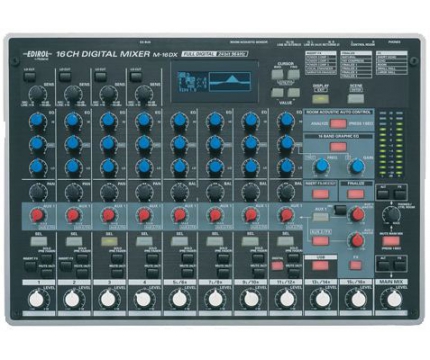Image resolution: width=430 pixels, height=360 pixels.
Task: Toggle the LO CUT button on channel 1
Action: 29,76
